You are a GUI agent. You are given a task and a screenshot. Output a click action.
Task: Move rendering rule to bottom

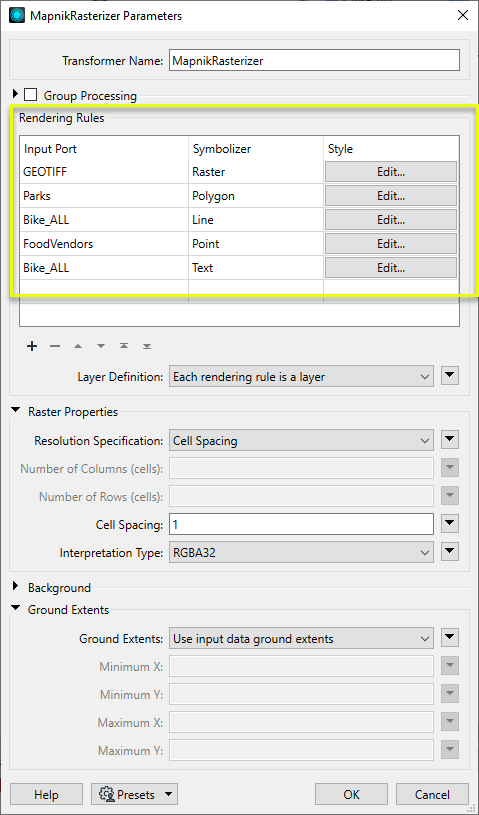pyautogui.click(x=147, y=346)
